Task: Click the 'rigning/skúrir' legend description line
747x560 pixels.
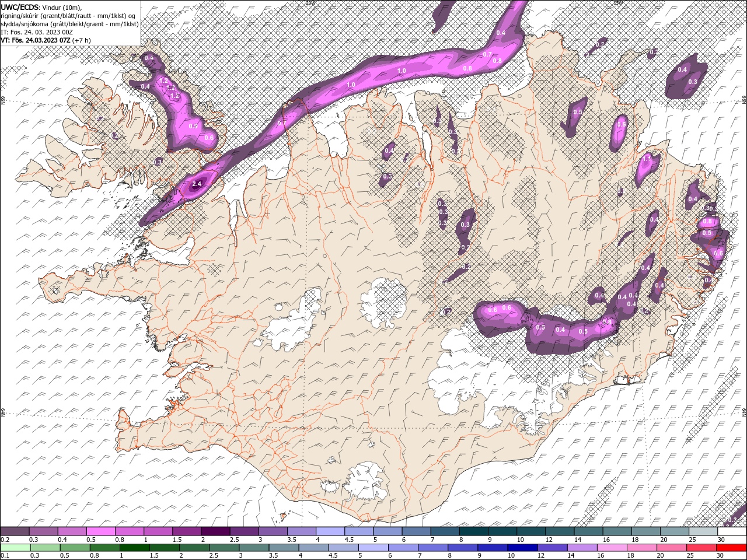Action: (x=68, y=16)
